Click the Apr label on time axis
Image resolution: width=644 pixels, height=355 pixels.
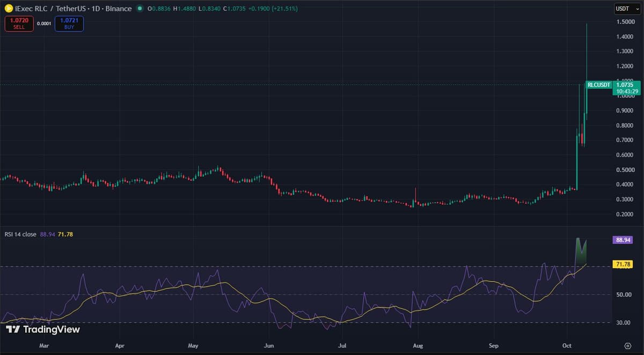(120, 346)
